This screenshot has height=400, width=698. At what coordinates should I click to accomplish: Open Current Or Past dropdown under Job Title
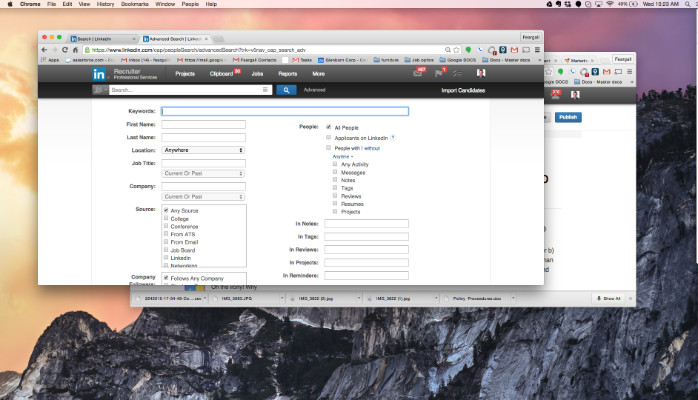point(203,174)
